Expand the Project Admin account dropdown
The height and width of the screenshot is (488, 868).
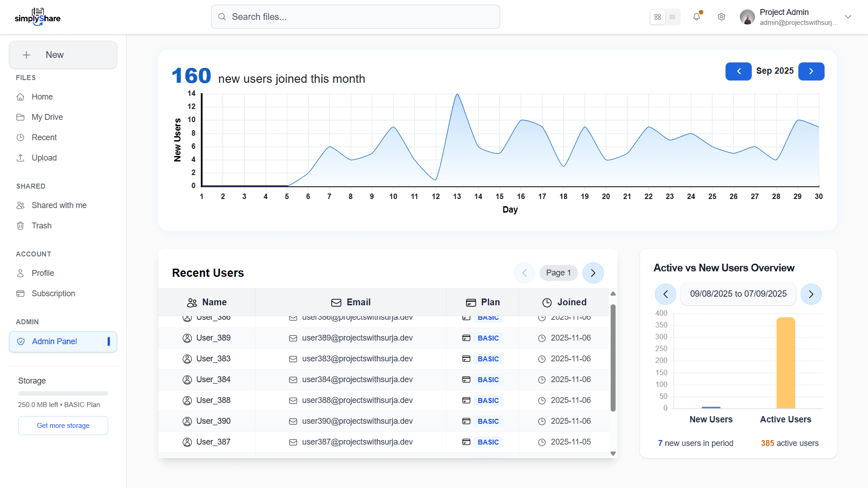(848, 17)
